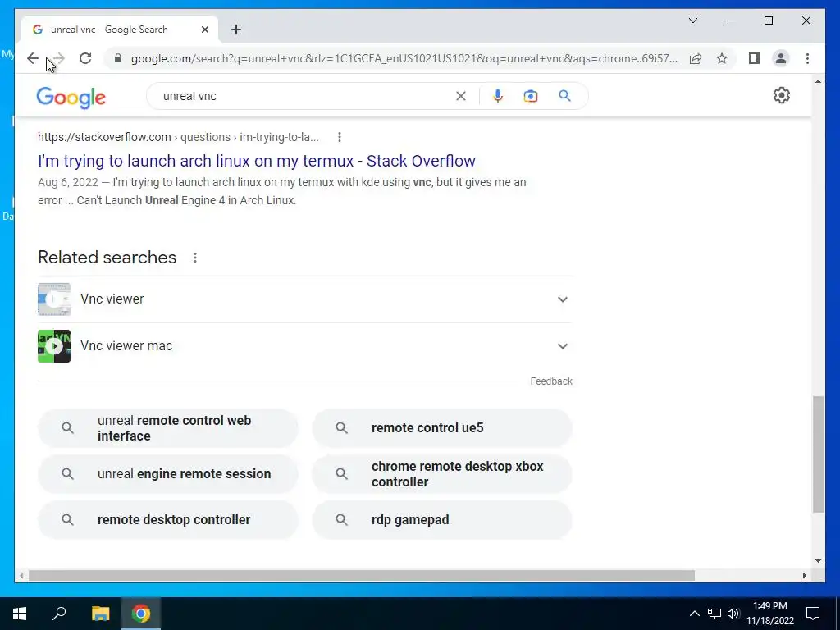Viewport: 840px width, 630px height.
Task: Click the vertical scrollbar thumb
Action: [818, 454]
